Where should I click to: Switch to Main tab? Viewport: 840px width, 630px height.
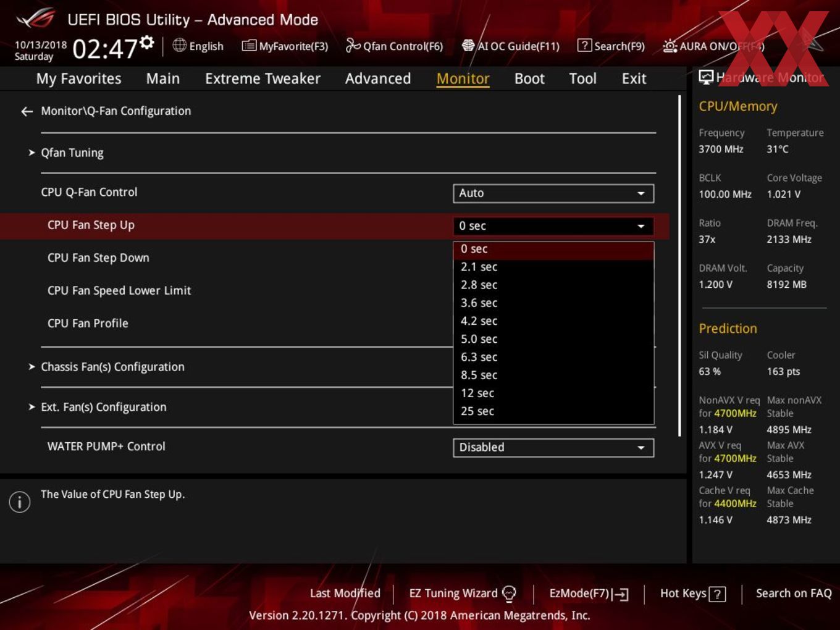[x=163, y=78]
